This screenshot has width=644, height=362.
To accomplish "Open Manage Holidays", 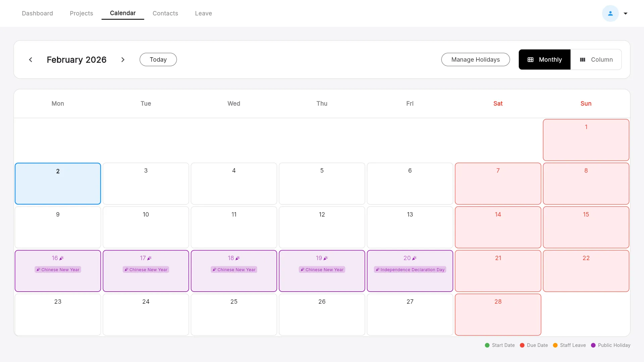I will click(x=476, y=59).
